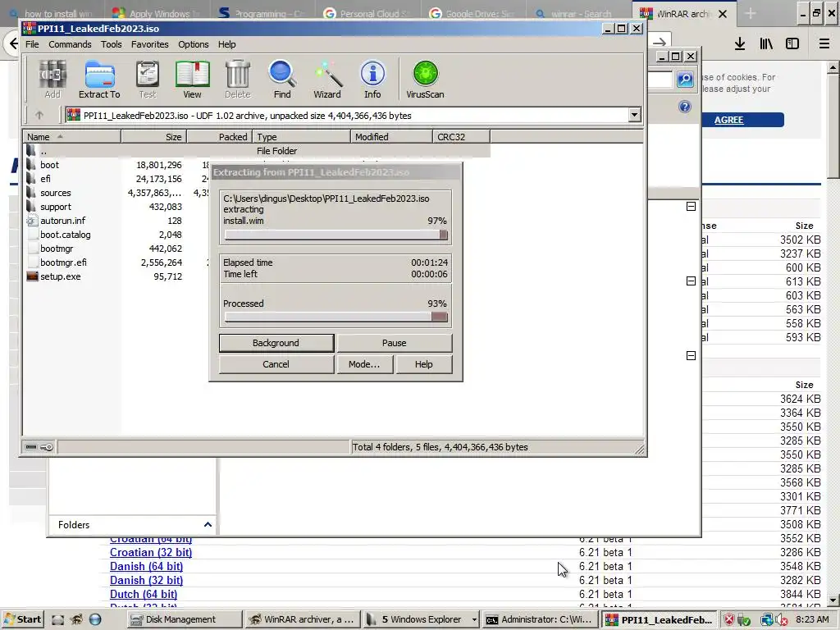Click Help in the extraction dialog
Viewport: 840px width, 630px height.
point(424,364)
